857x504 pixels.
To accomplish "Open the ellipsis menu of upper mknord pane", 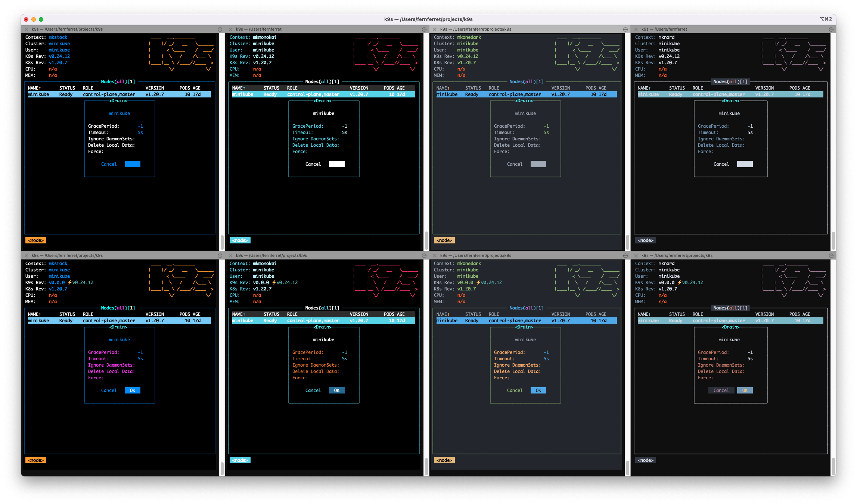I will click(831, 29).
